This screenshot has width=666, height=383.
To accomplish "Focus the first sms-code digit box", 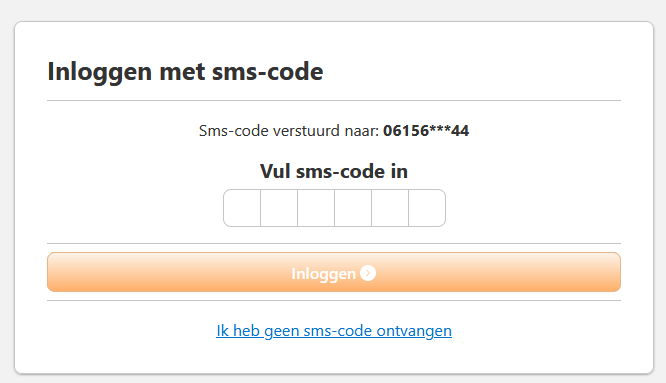I will tap(242, 208).
